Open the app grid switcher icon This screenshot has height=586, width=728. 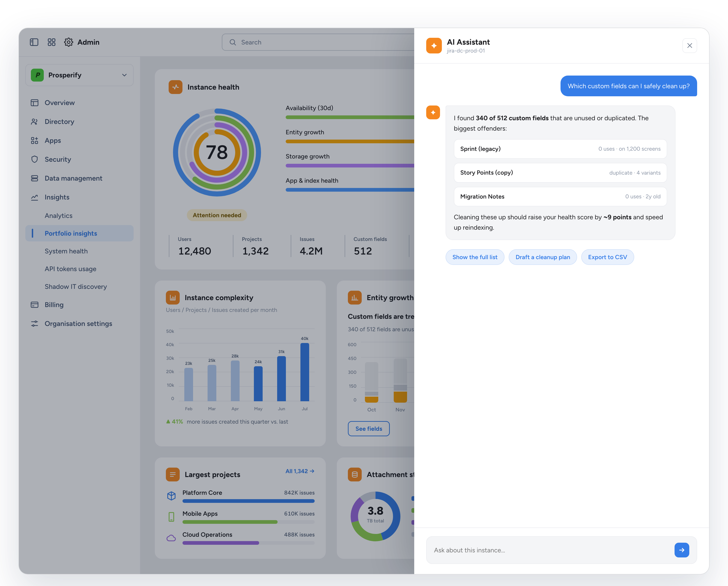click(x=52, y=42)
